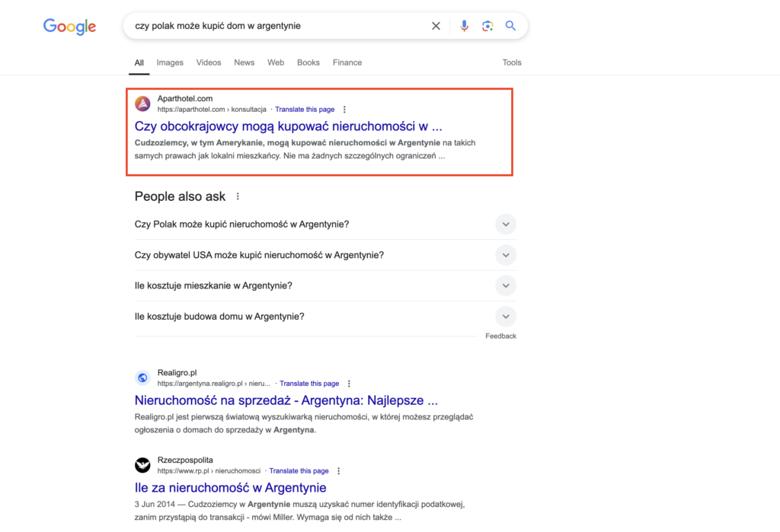Screen dimensions: 780x532
Task: Open three-dot menu for Realigro.pl result
Action: (x=349, y=384)
